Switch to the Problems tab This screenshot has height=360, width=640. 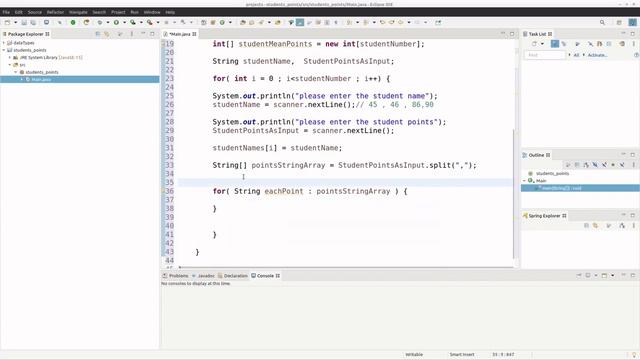tap(176, 276)
